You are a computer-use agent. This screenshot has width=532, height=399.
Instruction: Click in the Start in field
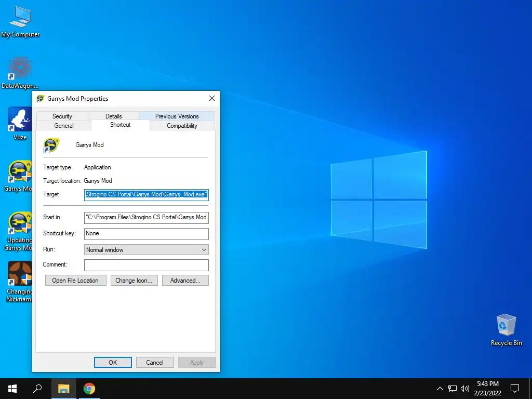pos(146,218)
